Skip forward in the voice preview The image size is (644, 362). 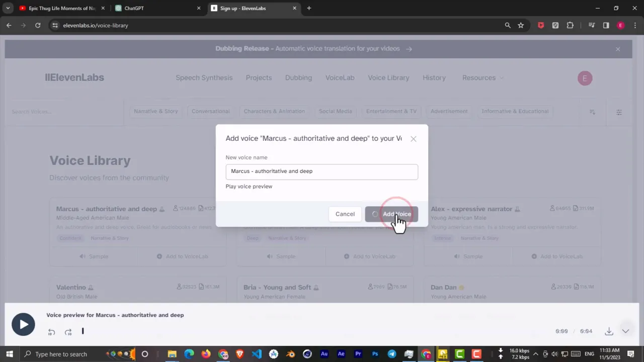(x=68, y=332)
